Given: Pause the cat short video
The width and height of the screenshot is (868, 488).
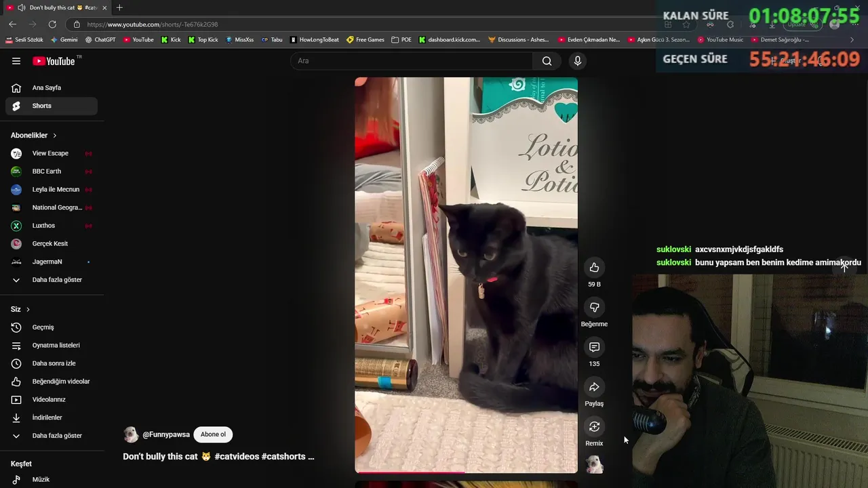Looking at the screenshot, I should [x=466, y=274].
